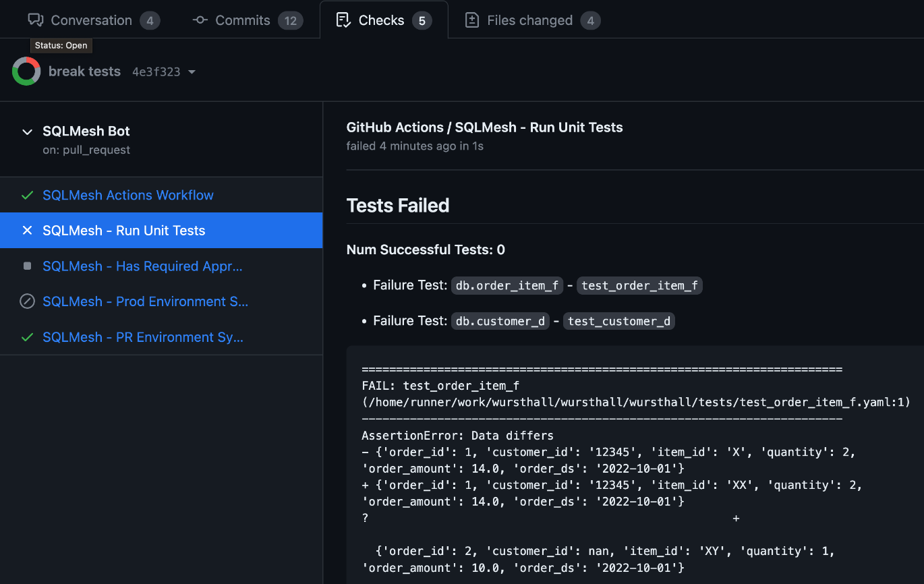This screenshot has width=924, height=584.
Task: Select the Checks tab
Action: (x=383, y=20)
